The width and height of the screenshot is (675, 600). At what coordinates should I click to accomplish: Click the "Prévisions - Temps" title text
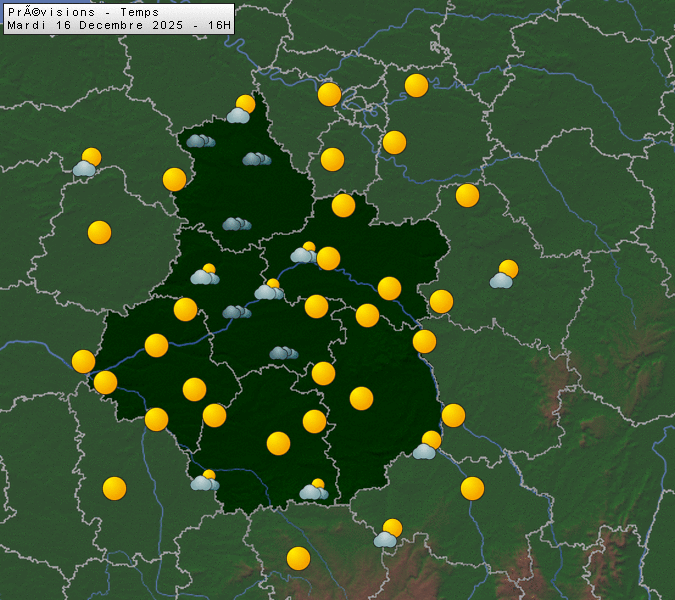(82, 12)
